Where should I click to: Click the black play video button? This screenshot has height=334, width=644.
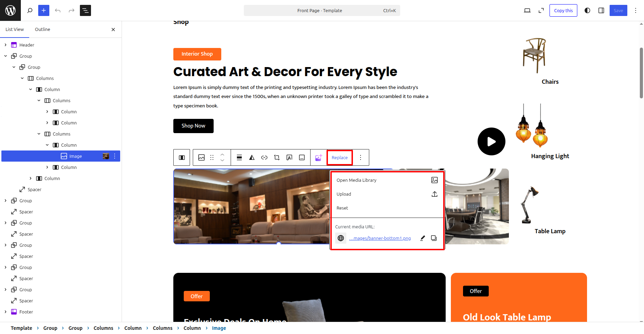click(491, 141)
